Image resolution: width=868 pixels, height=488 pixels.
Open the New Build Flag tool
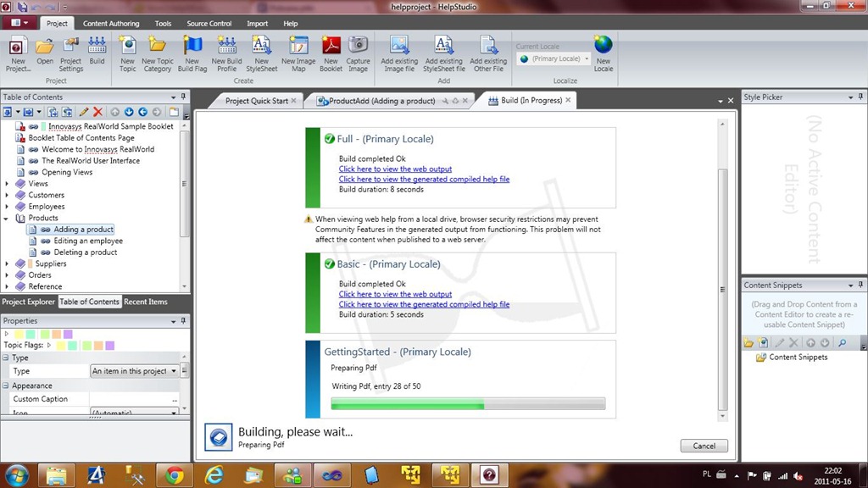[x=192, y=52]
